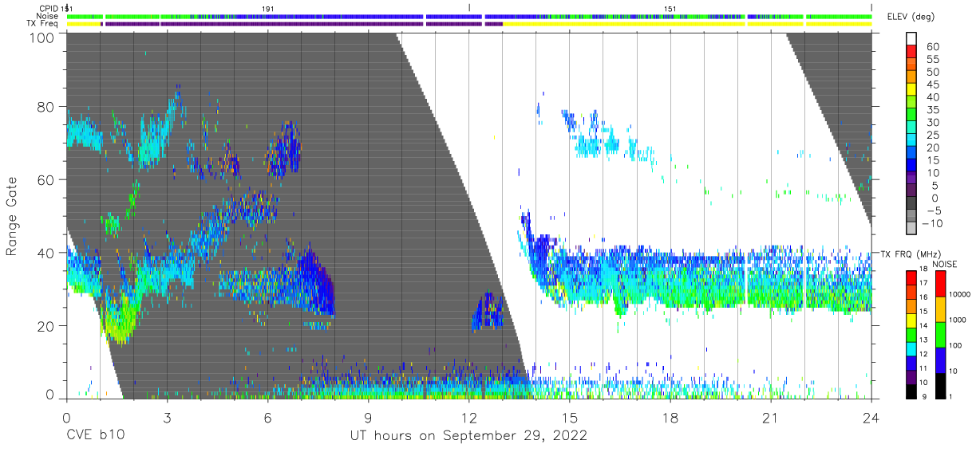The image size is (980, 452).
Task: Click the '45' label on ELEV colorbar
Action: tap(931, 85)
